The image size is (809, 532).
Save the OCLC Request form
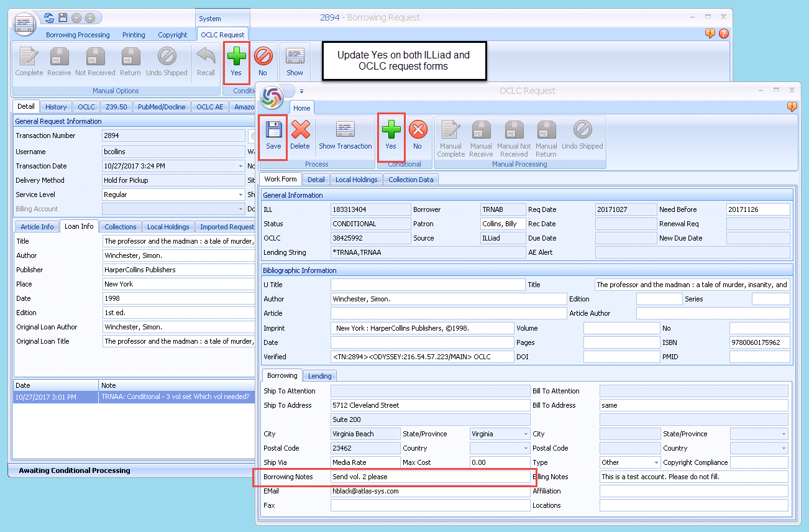273,135
